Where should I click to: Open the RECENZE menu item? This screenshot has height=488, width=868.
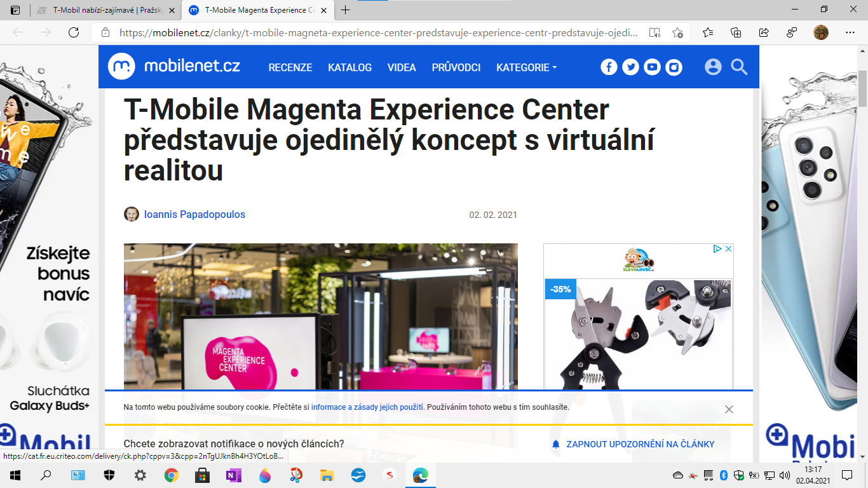(290, 67)
